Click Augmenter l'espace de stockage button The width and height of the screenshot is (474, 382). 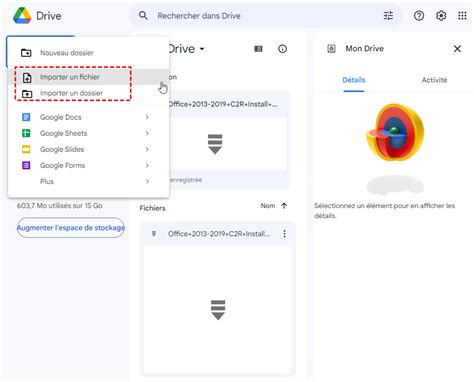[71, 228]
